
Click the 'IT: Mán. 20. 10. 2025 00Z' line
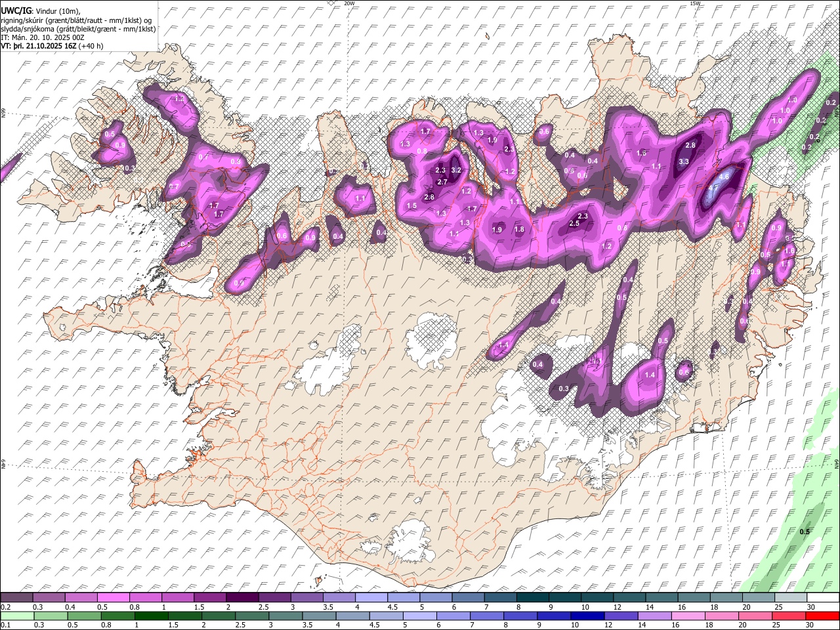(x=43, y=38)
